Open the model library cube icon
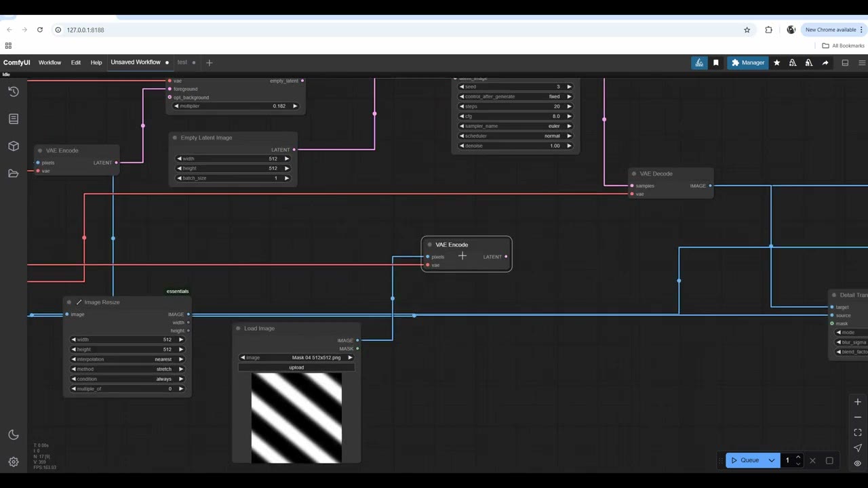Screen dimensions: 868x488 [x=14, y=146]
